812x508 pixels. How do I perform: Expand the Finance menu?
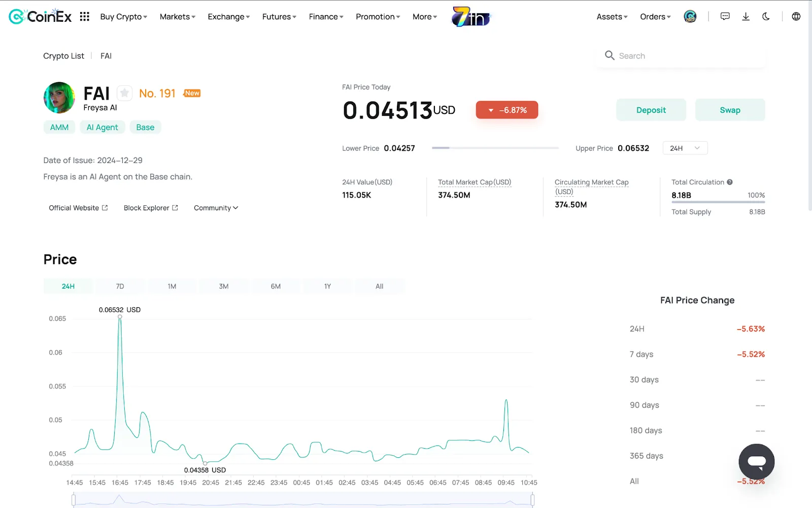pyautogui.click(x=326, y=17)
